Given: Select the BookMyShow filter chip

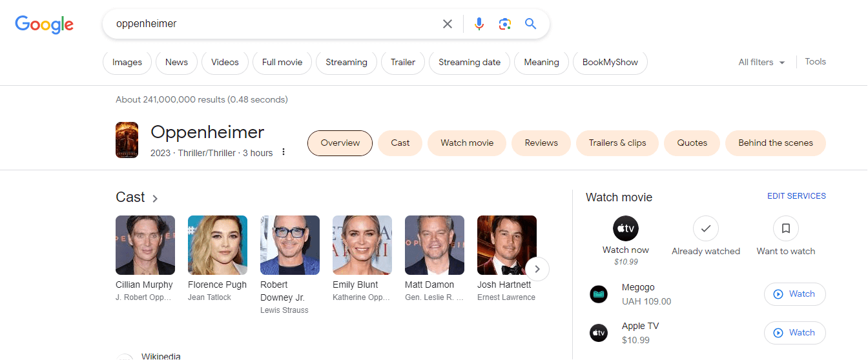Looking at the screenshot, I should tap(610, 63).
